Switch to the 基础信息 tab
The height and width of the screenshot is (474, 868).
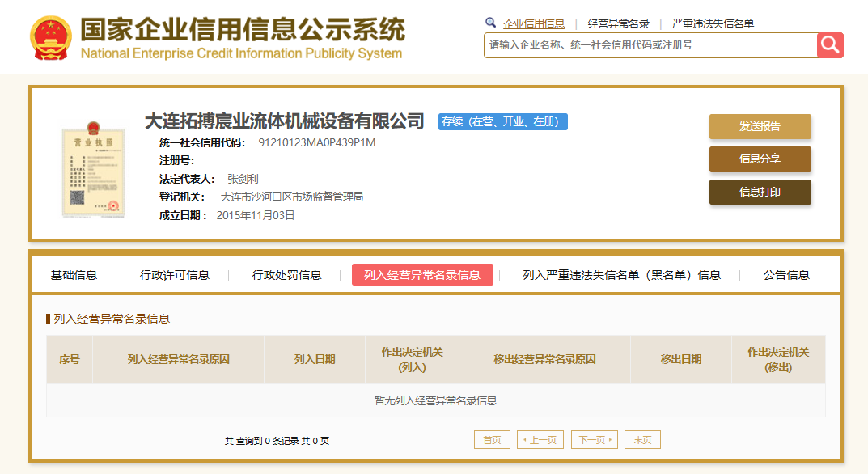click(x=74, y=275)
